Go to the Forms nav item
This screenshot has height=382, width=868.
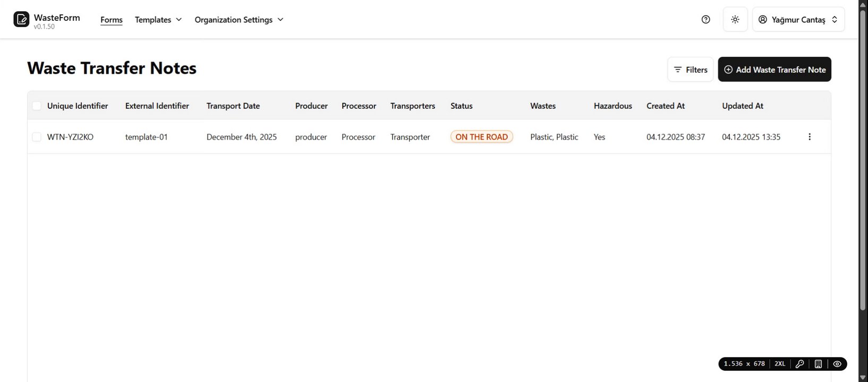point(112,20)
